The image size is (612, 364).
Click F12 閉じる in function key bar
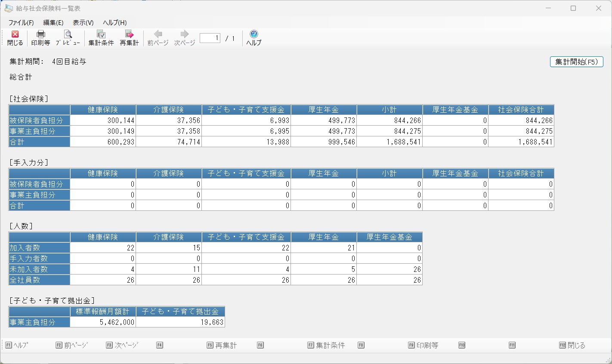[572, 345]
